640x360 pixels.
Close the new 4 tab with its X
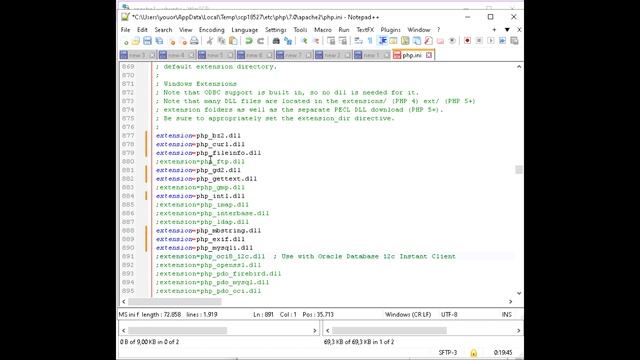coord(191,55)
